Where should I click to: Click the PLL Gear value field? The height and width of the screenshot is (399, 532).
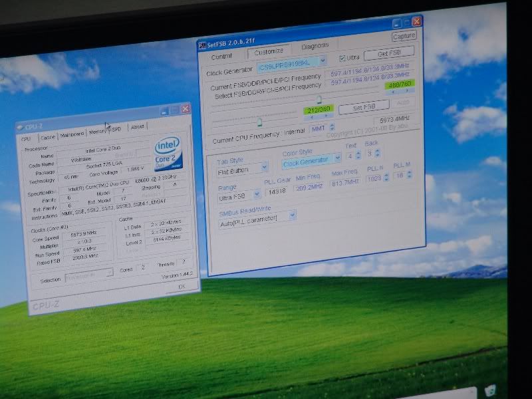(277, 192)
